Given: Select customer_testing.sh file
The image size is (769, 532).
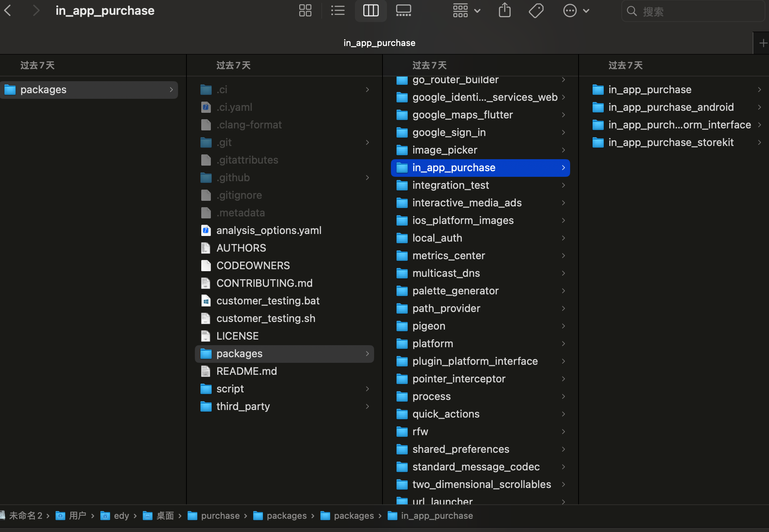Looking at the screenshot, I should 284,318.
